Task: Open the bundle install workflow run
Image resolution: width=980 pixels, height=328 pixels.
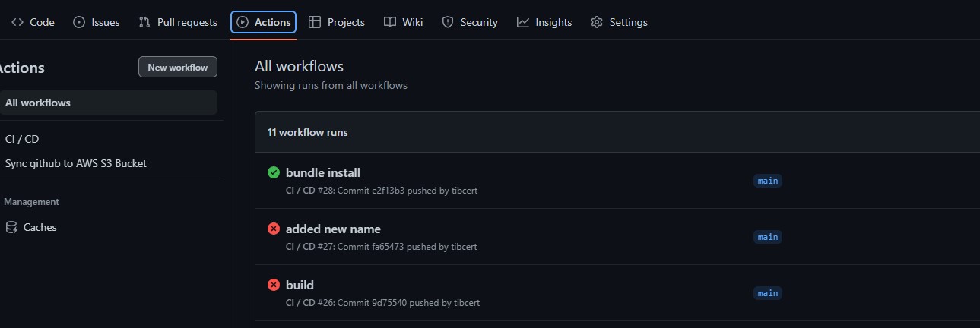Action: [x=323, y=173]
